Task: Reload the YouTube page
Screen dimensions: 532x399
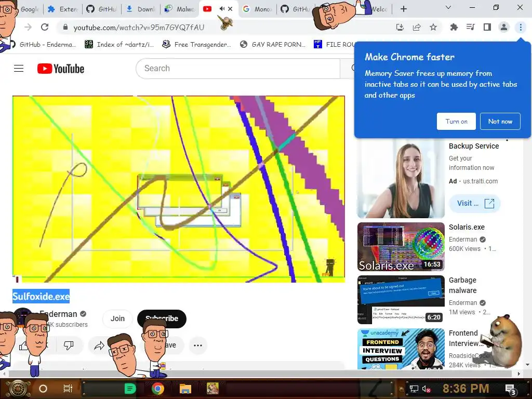Action: [45, 27]
